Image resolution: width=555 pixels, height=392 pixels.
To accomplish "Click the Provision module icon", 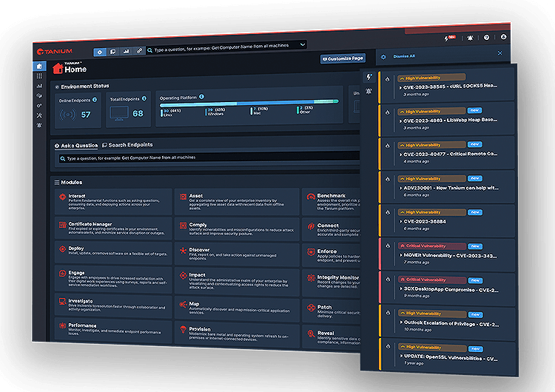I will (x=183, y=330).
